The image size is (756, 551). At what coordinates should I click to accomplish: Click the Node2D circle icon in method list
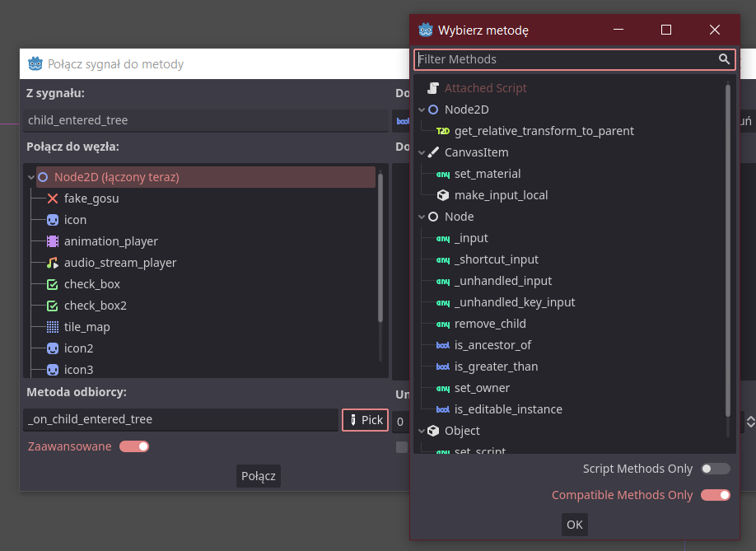pyautogui.click(x=433, y=110)
